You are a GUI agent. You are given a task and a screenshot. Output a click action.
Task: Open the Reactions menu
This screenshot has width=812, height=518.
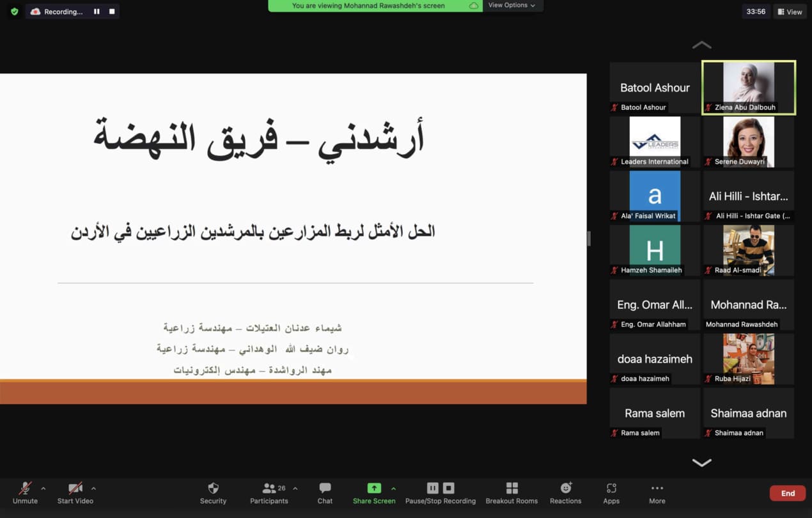[x=566, y=493]
